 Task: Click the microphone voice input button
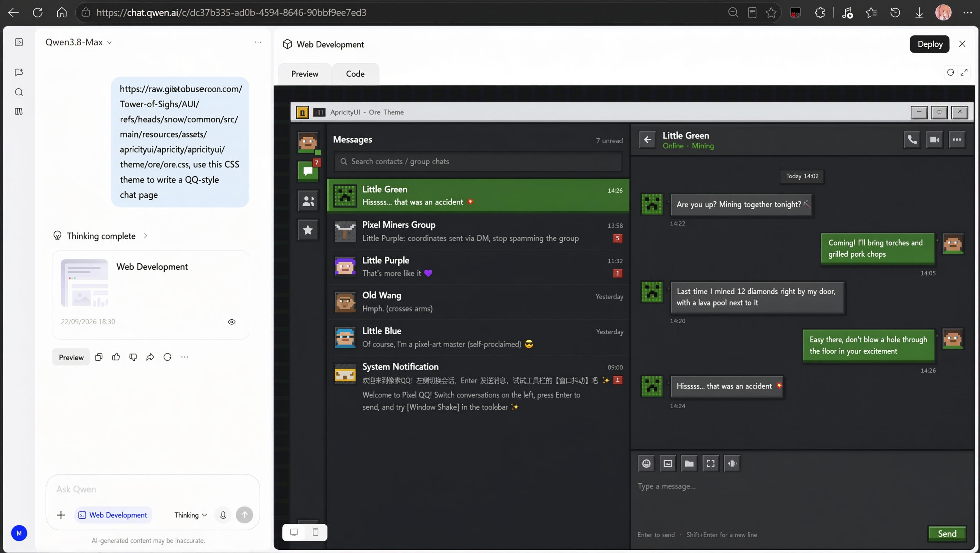click(x=223, y=515)
